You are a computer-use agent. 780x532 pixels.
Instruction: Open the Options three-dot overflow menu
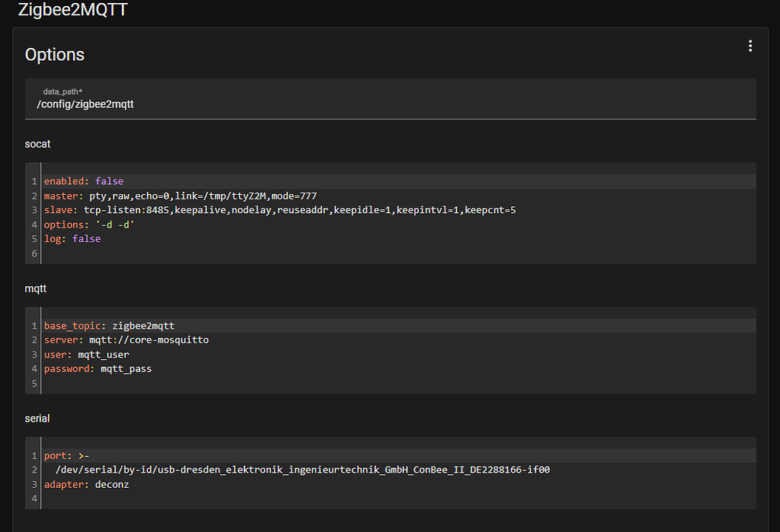click(750, 46)
